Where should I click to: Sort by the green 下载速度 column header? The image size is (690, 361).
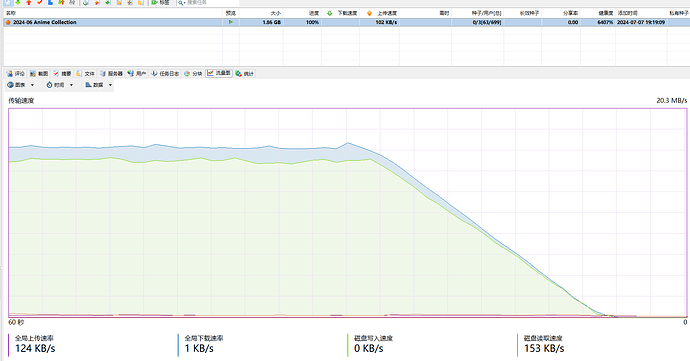[342, 13]
